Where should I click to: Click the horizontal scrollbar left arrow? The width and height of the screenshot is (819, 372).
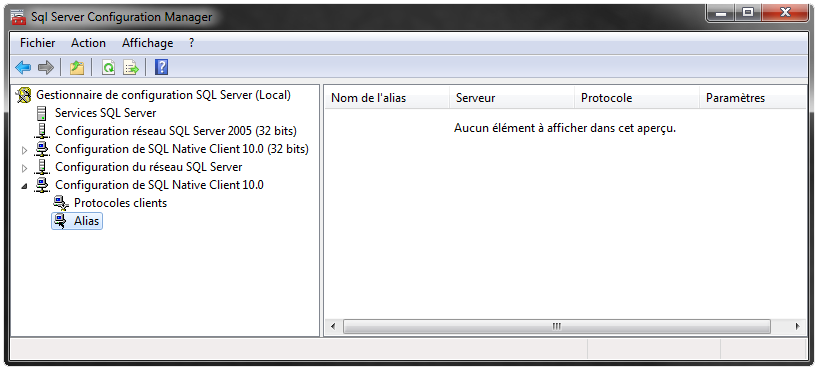coord(333,327)
